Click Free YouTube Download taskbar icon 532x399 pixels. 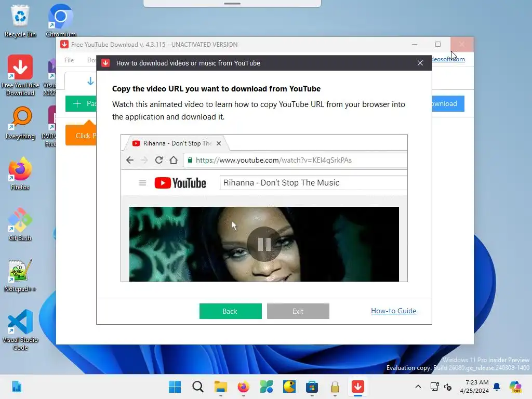[357, 387]
